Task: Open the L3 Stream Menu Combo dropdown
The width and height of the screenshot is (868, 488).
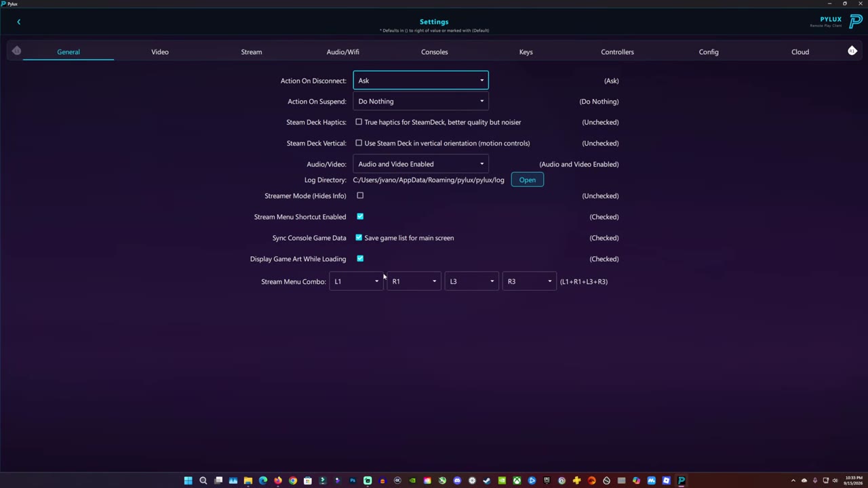Action: click(x=472, y=281)
